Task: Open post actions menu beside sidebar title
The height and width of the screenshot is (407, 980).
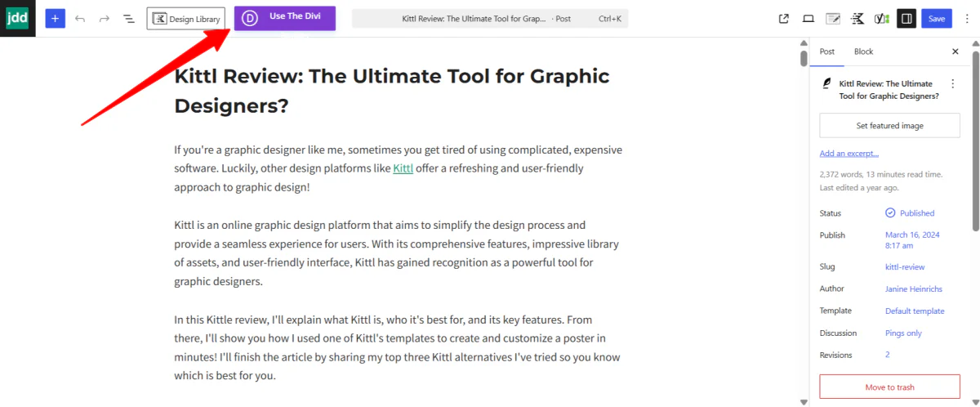Action: [952, 83]
